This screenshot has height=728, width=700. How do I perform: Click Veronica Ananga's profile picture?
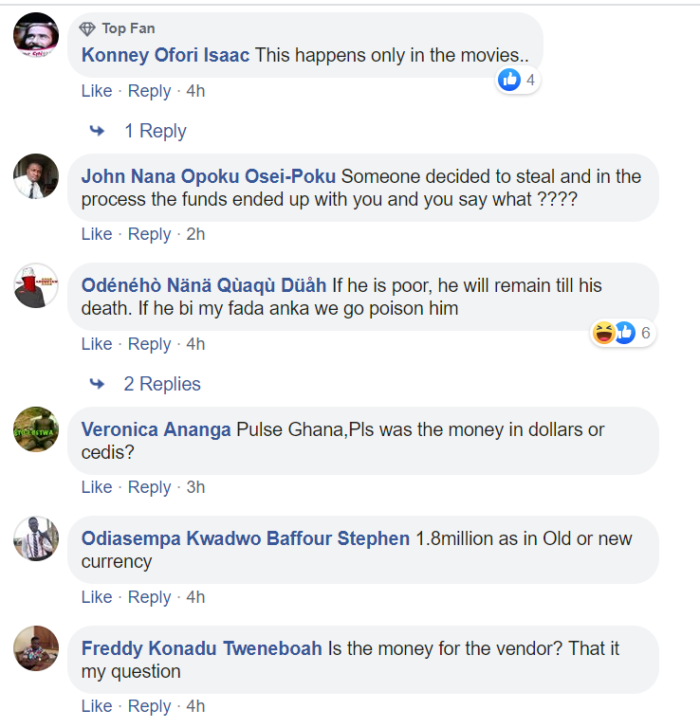(37, 429)
